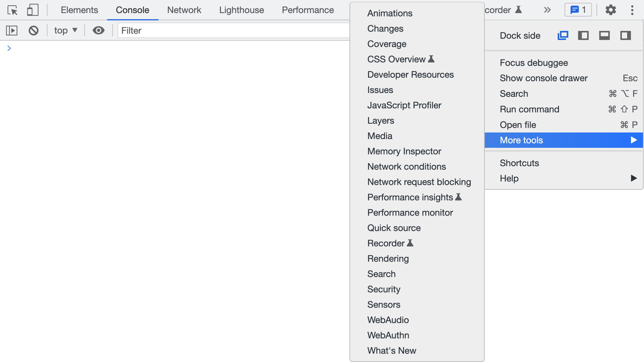644x362 pixels.
Task: Switch to the Lighthouse tab
Action: [x=241, y=10]
